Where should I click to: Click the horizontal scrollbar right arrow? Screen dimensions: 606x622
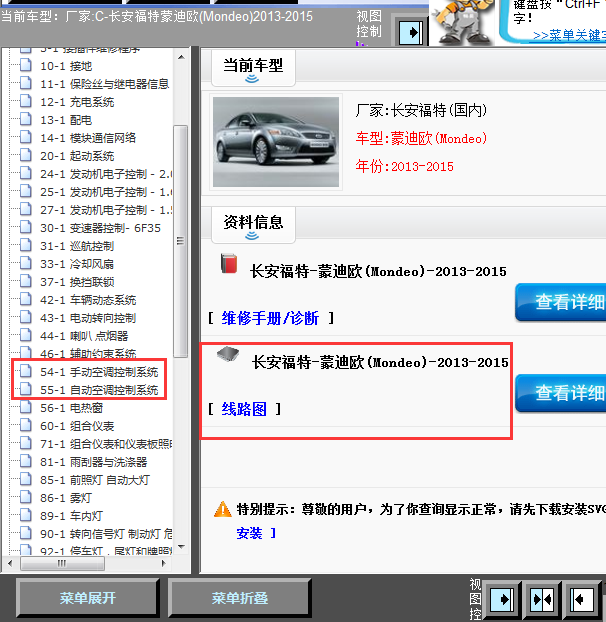click(163, 563)
